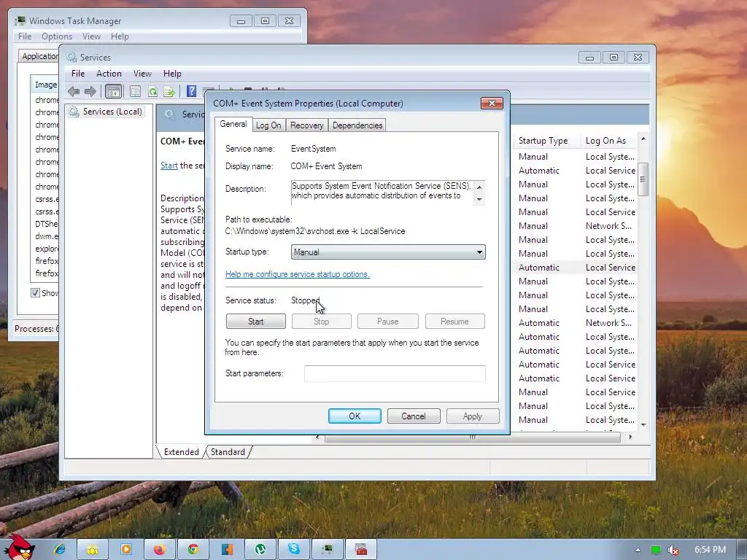Click the Services list horizontal scrollbar

[x=472, y=437]
